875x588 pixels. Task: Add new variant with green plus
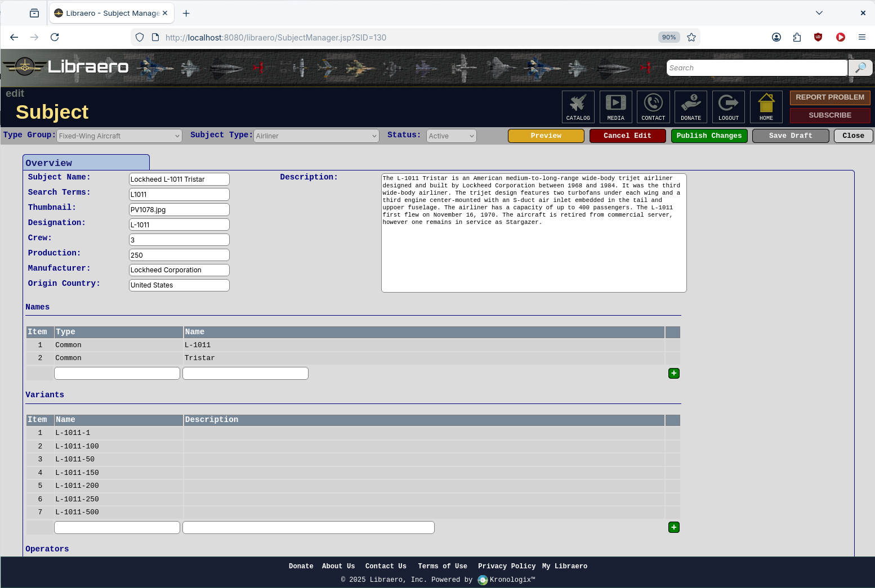[x=673, y=527]
